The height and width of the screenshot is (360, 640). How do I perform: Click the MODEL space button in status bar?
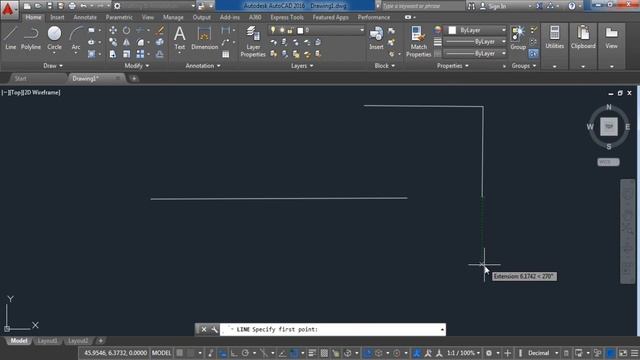tap(161, 353)
